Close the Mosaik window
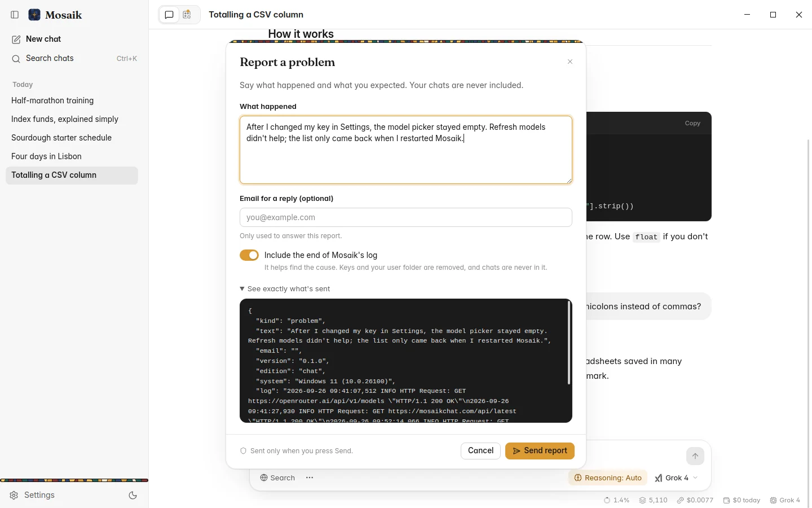This screenshot has height=508, width=812. coord(799,15)
